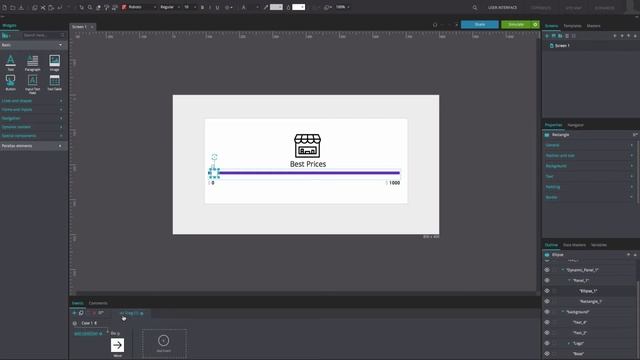This screenshot has height=360, width=640.
Task: Select the Image widget icon
Action: point(54,61)
